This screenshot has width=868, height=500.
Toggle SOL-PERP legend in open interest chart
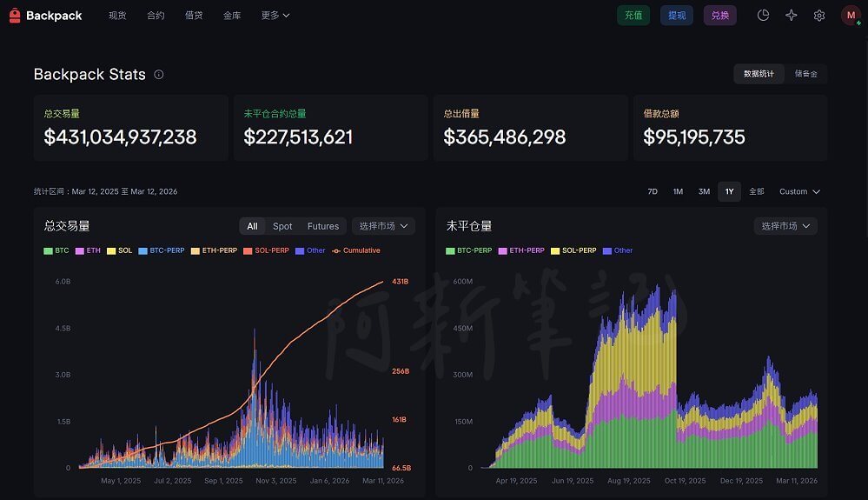[x=573, y=250]
